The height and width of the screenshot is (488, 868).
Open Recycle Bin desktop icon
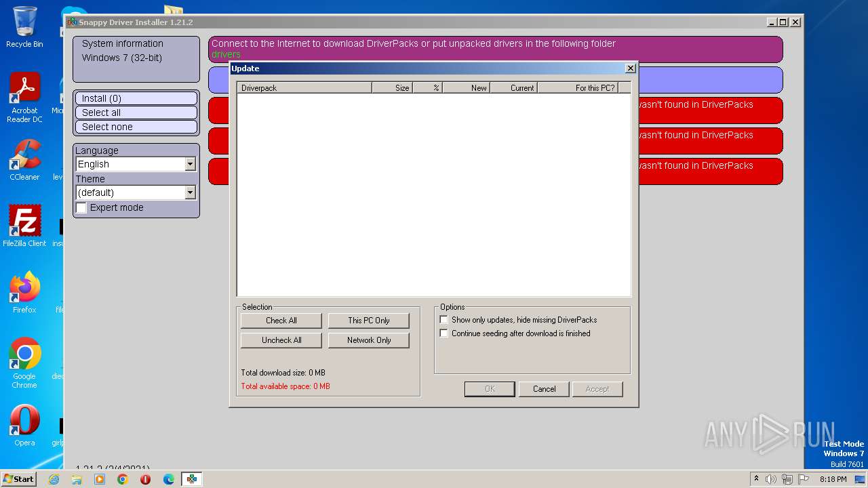tap(24, 27)
